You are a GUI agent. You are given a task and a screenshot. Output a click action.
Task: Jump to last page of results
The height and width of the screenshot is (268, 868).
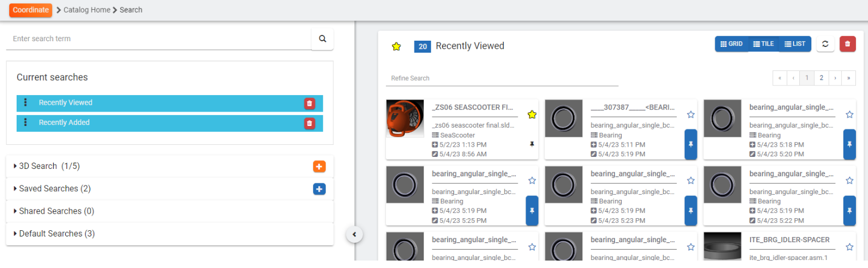[849, 78]
